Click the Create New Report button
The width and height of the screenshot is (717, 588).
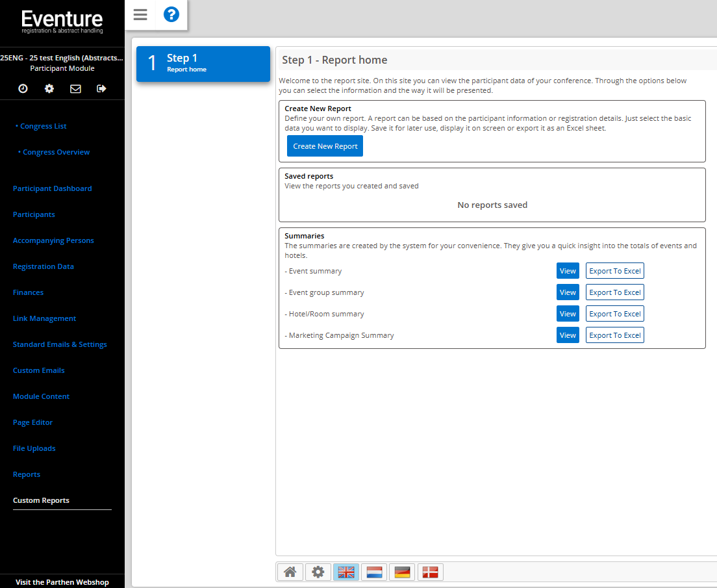325,146
